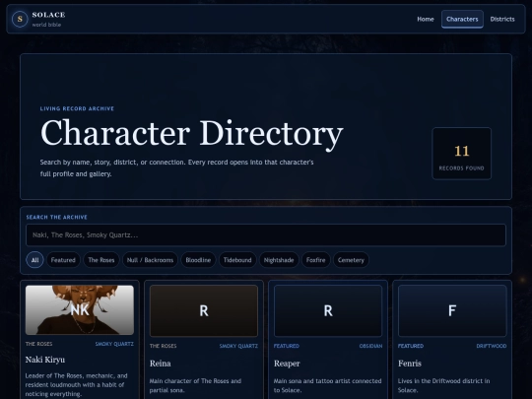The width and height of the screenshot is (532, 399).
Task: Click Naki Kiryu's description text
Action: 76,385
